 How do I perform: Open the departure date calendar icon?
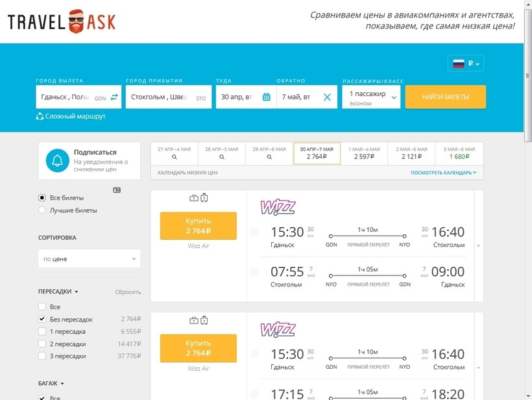click(x=266, y=97)
